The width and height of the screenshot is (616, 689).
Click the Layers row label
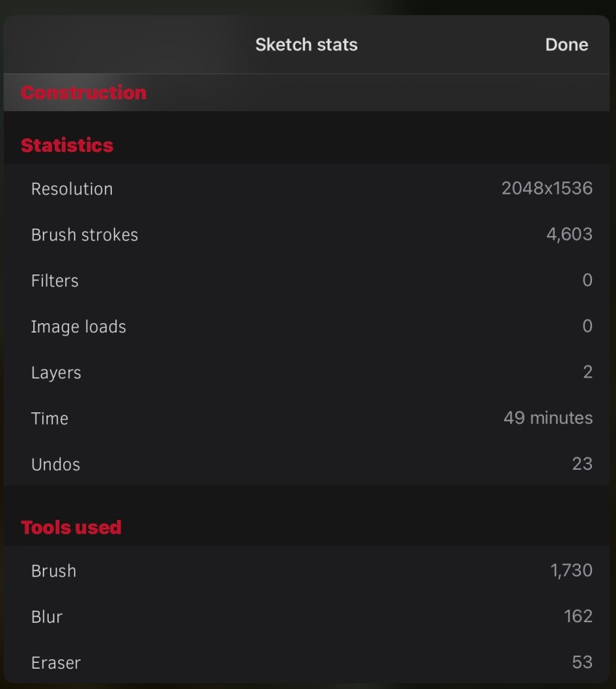point(56,372)
